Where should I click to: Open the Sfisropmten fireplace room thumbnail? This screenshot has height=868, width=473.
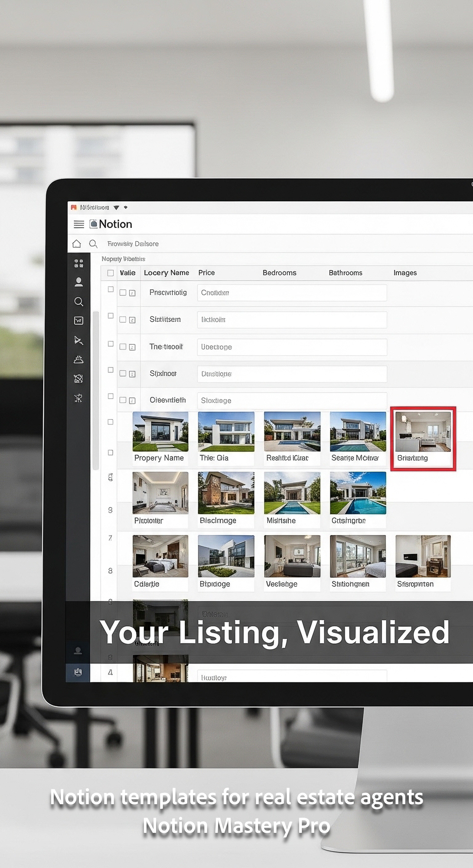[x=423, y=556]
